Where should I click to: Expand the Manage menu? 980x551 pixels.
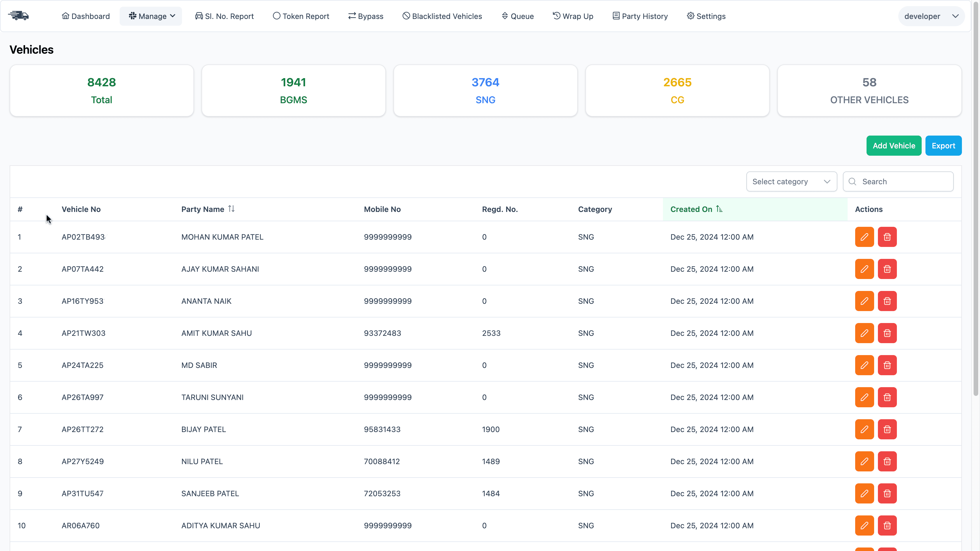coord(151,16)
